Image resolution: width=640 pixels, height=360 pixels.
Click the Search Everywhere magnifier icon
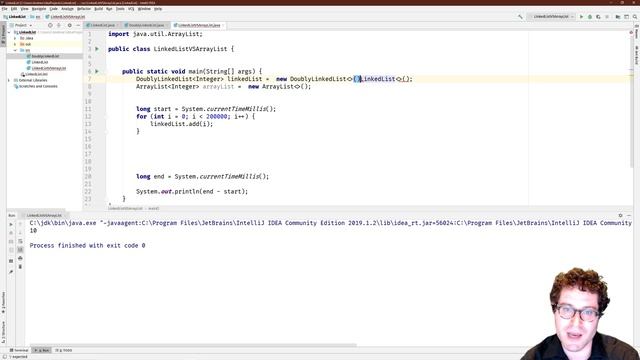[x=635, y=17]
